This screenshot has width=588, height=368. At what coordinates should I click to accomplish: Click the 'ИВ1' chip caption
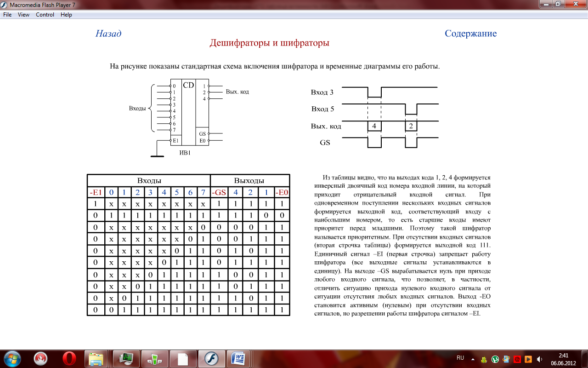(185, 153)
